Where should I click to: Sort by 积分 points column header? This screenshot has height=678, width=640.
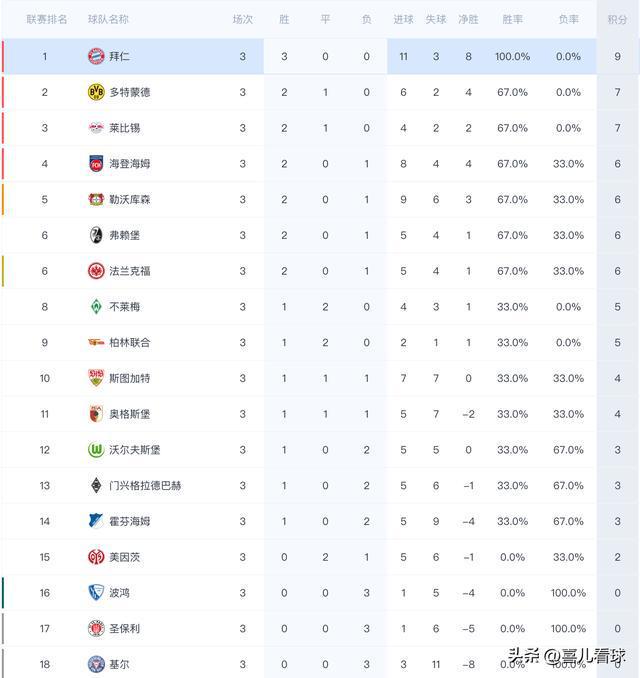(617, 19)
